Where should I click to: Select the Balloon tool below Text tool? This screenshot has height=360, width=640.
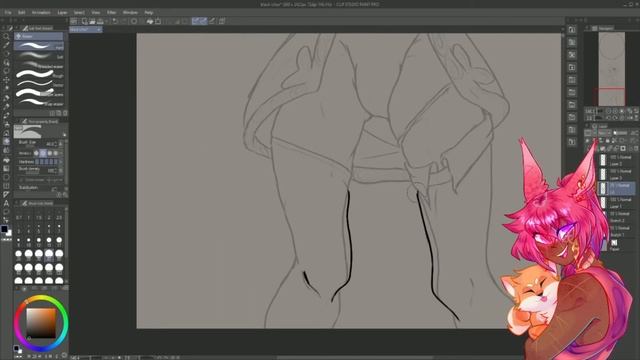click(6, 211)
